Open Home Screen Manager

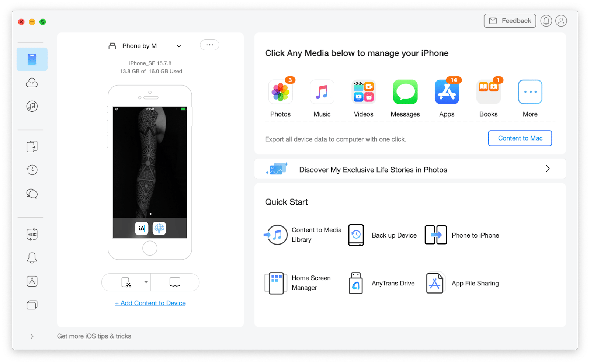[298, 283]
